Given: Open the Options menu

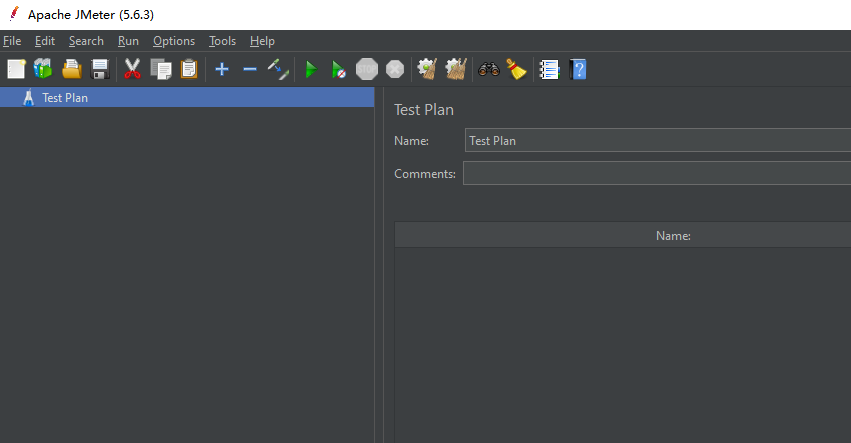Looking at the screenshot, I should pos(174,41).
